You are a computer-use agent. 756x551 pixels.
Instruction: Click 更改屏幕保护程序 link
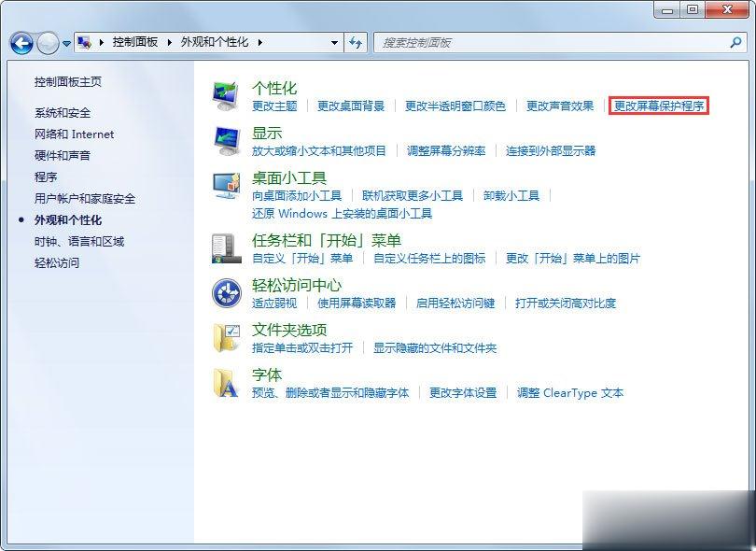click(659, 106)
